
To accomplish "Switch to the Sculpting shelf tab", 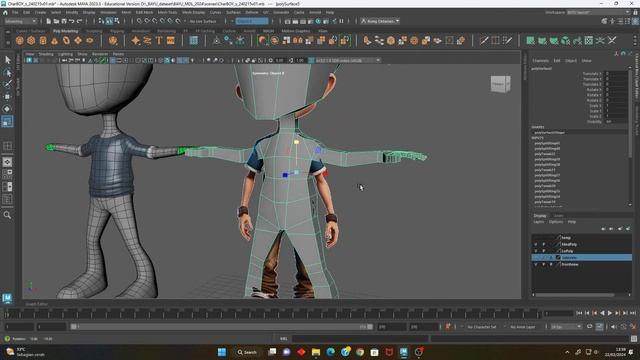I will pos(94,31).
